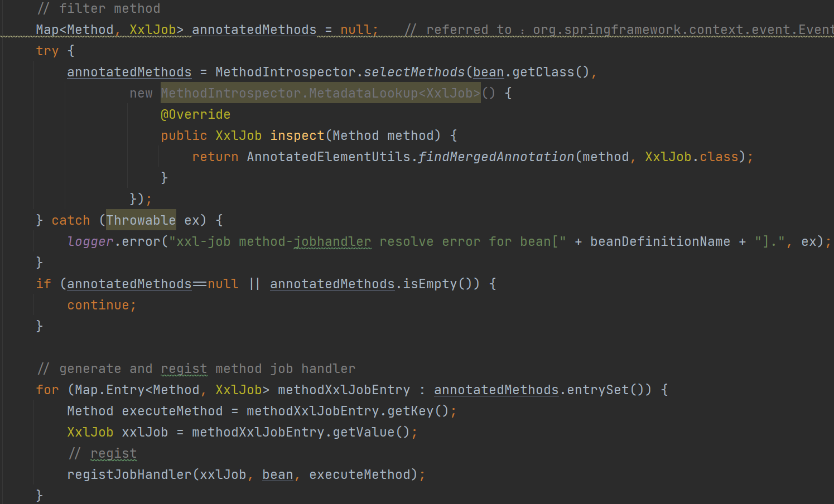The width and height of the screenshot is (834, 504).
Task: Click the "// filter method" comment
Action: (x=99, y=8)
